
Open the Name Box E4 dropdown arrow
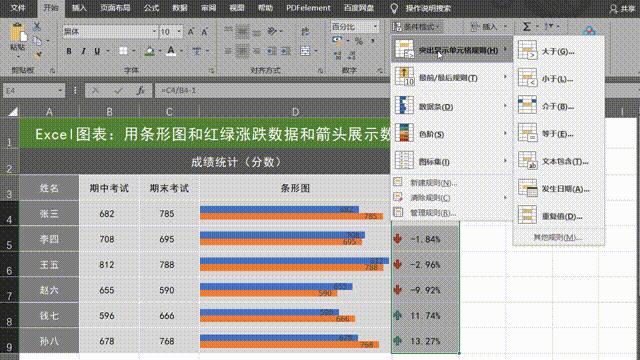coord(60,91)
